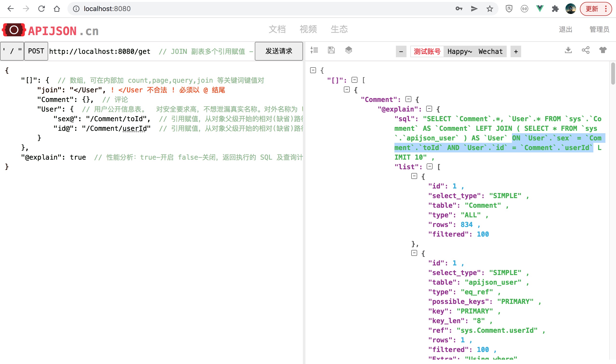This screenshot has height=364, width=616.
Task: Collapse the "list" array node
Action: pyautogui.click(x=429, y=167)
